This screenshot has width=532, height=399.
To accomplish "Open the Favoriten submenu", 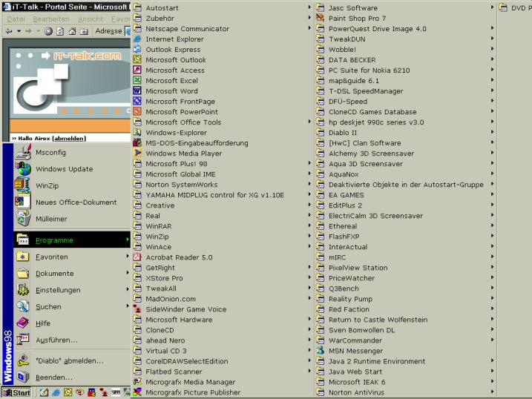I will [72, 257].
